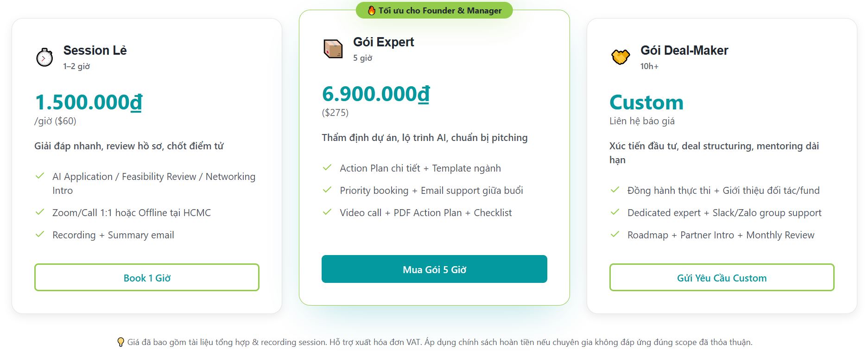Click checkmark next to Priority booking feature
868x358 pixels.
pyautogui.click(x=327, y=190)
